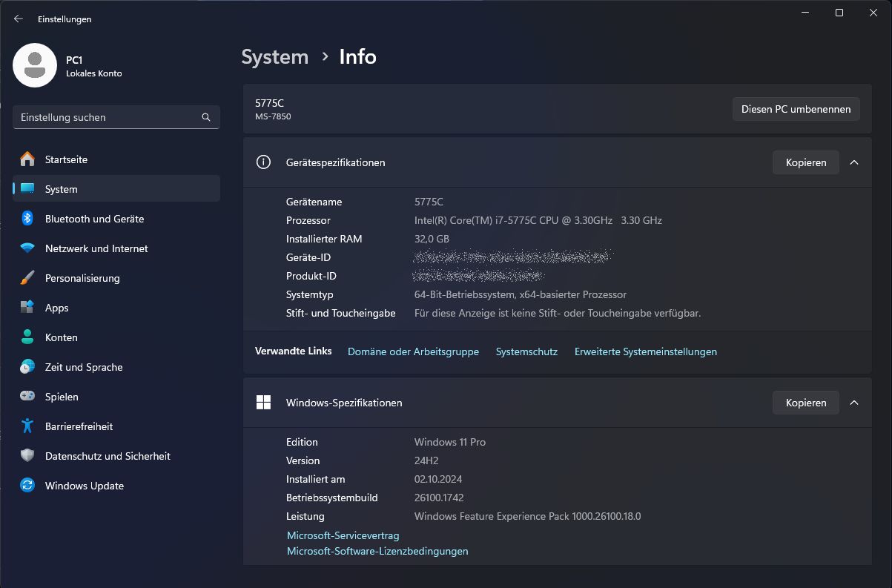Go to Netzwerk und Internet

(x=116, y=248)
